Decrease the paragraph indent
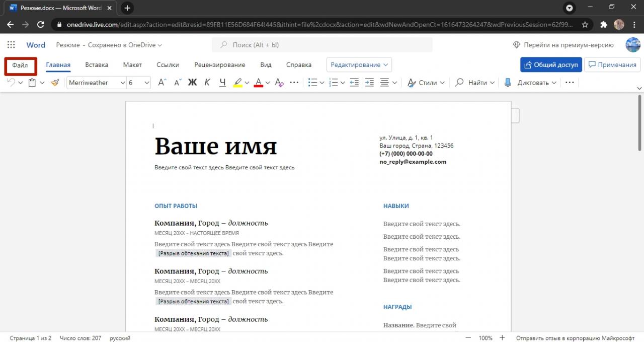644x342 pixels. pos(354,83)
